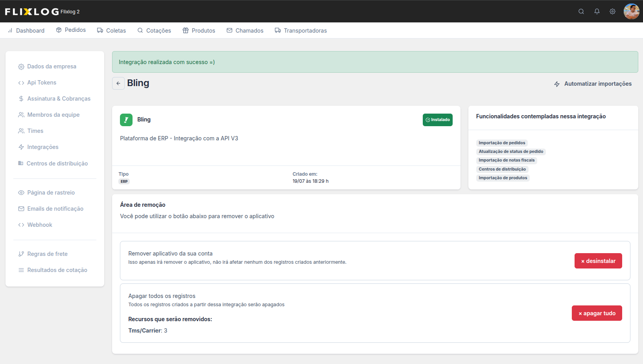
Task: Open Dados da empresa in sidebar
Action: [47, 66]
